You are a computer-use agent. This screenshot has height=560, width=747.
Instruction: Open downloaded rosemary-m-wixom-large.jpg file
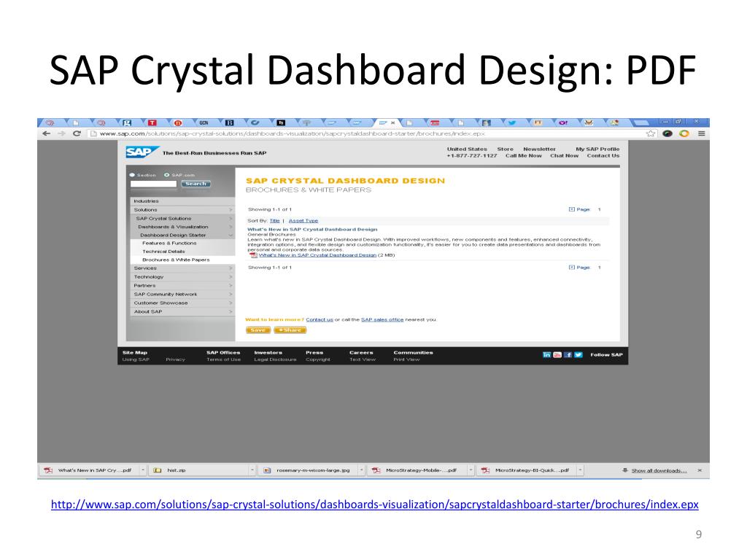[x=308, y=470]
